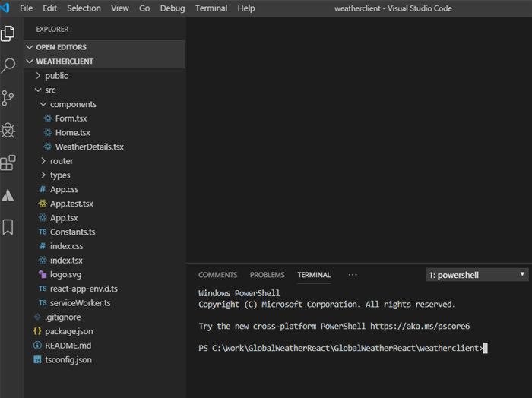
Task: Open the Extensions view icon
Action: [x=8, y=163]
